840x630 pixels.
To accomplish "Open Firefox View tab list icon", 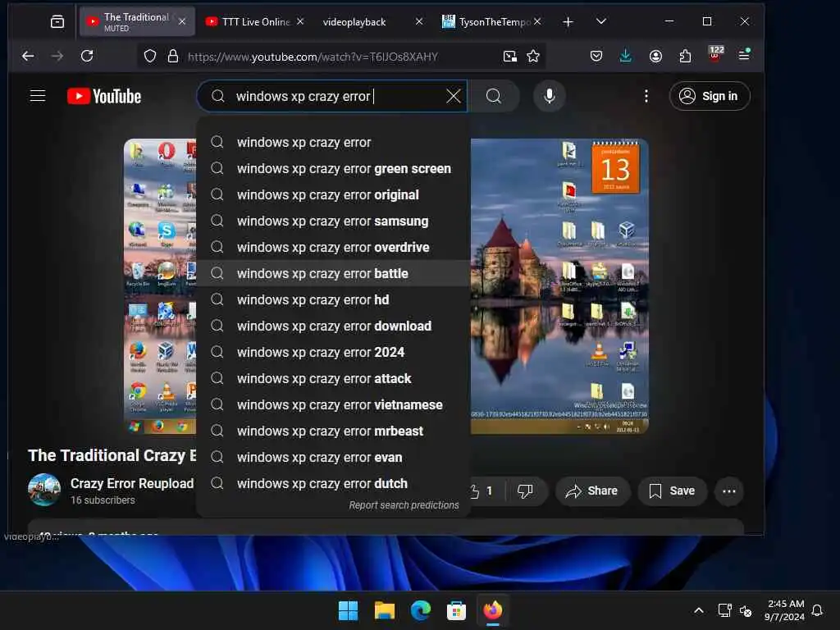I will (x=57, y=21).
